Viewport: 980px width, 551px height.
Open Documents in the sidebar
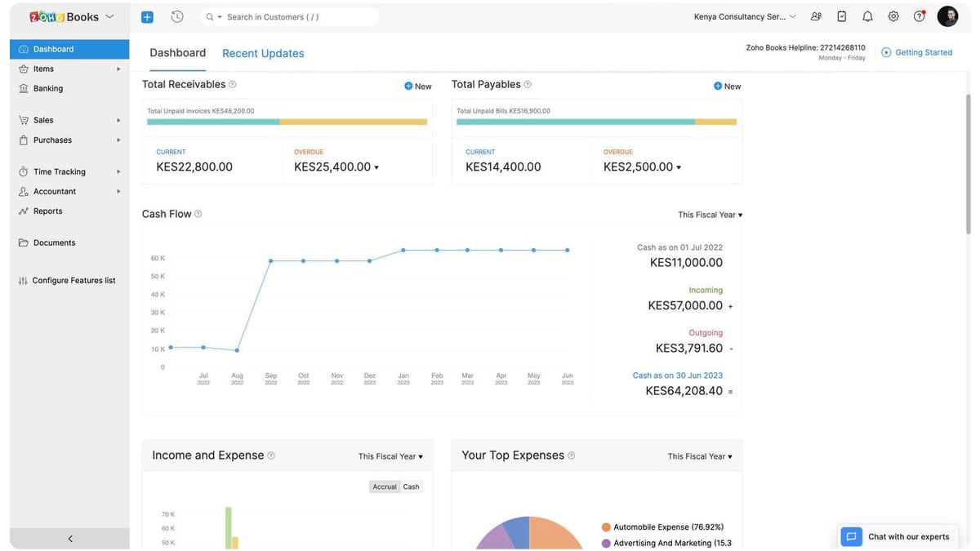point(69,242)
